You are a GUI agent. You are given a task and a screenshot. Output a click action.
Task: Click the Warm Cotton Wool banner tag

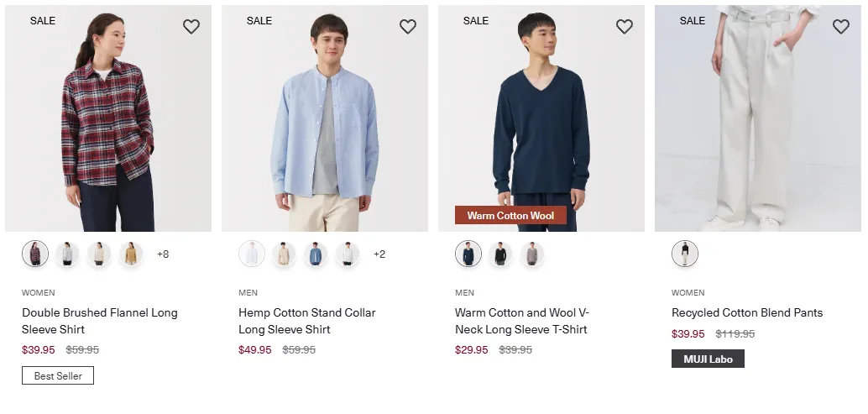(511, 215)
